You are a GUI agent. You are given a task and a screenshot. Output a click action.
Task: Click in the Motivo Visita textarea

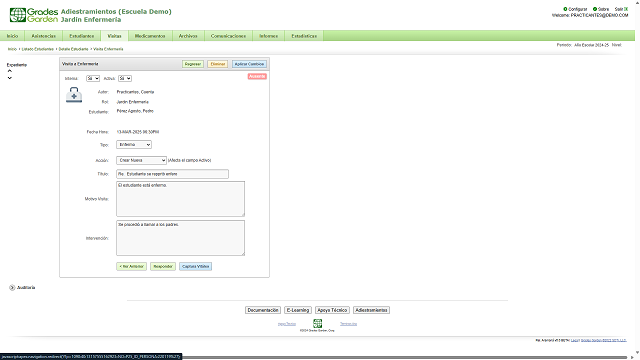[x=180, y=199]
